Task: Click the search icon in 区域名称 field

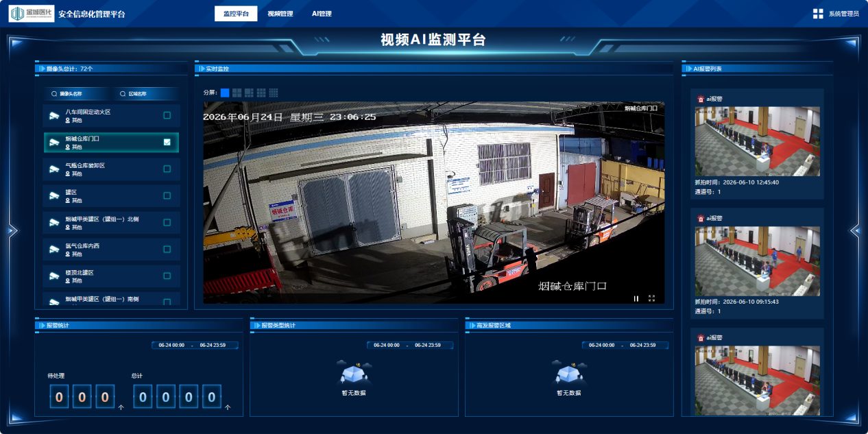Action: [123, 94]
